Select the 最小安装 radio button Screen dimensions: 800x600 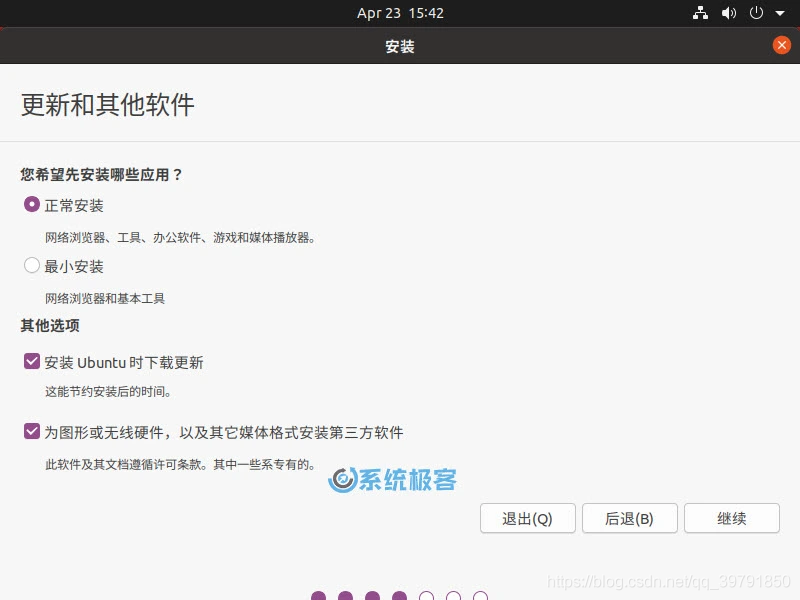coord(32,265)
